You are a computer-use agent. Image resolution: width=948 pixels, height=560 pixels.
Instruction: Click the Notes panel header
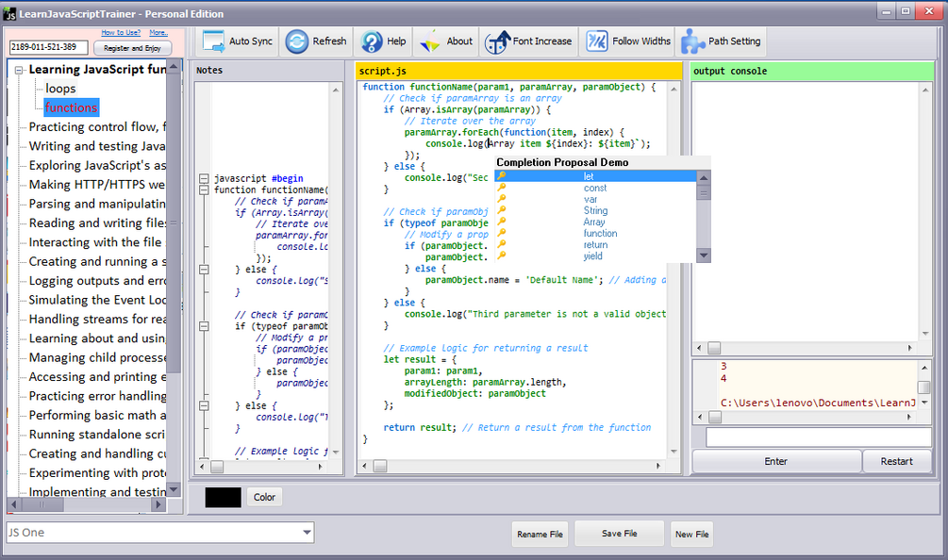267,70
